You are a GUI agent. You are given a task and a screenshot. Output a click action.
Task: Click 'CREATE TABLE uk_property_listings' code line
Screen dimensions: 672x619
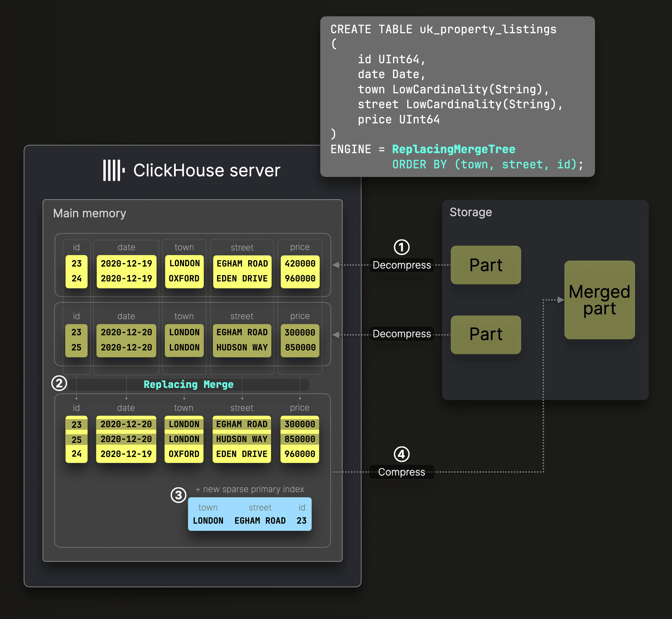coord(443,29)
